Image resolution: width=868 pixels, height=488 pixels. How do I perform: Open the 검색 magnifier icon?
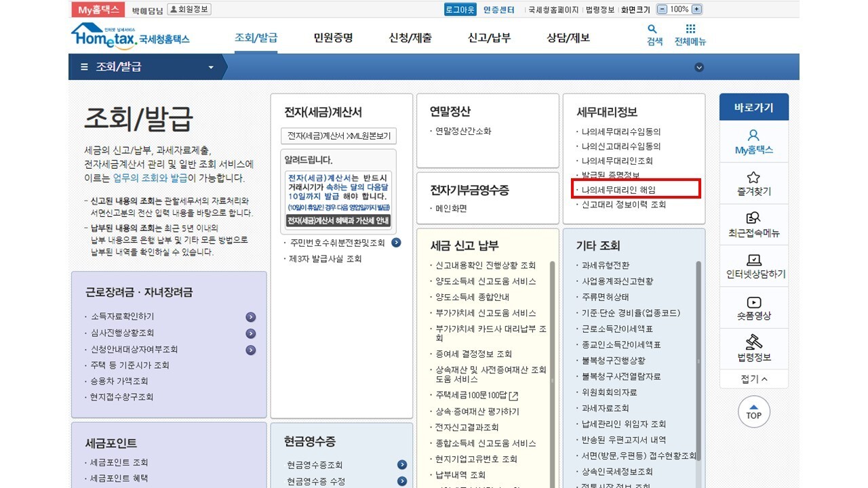click(x=652, y=29)
